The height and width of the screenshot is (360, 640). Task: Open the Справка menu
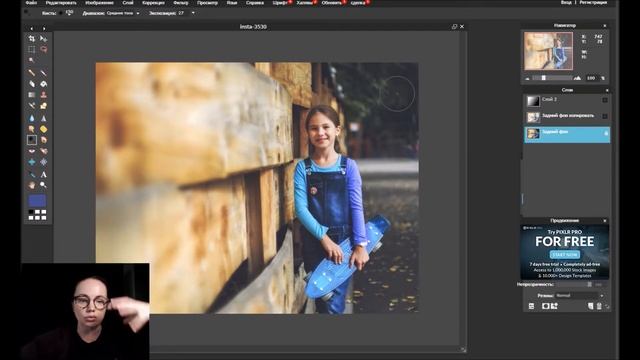[x=255, y=2]
